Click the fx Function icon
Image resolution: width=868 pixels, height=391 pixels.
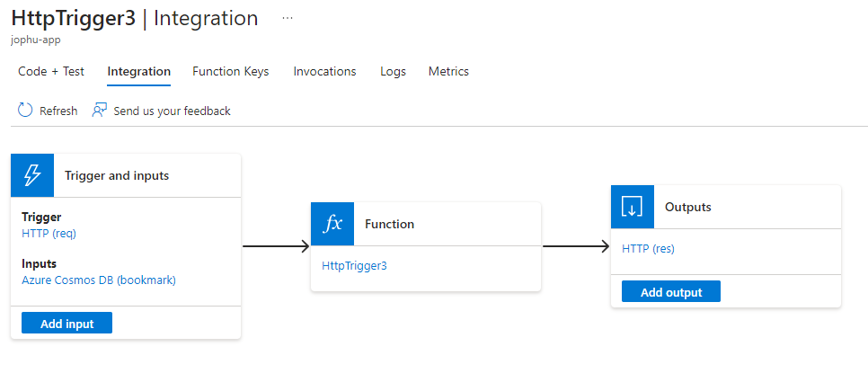click(x=332, y=224)
